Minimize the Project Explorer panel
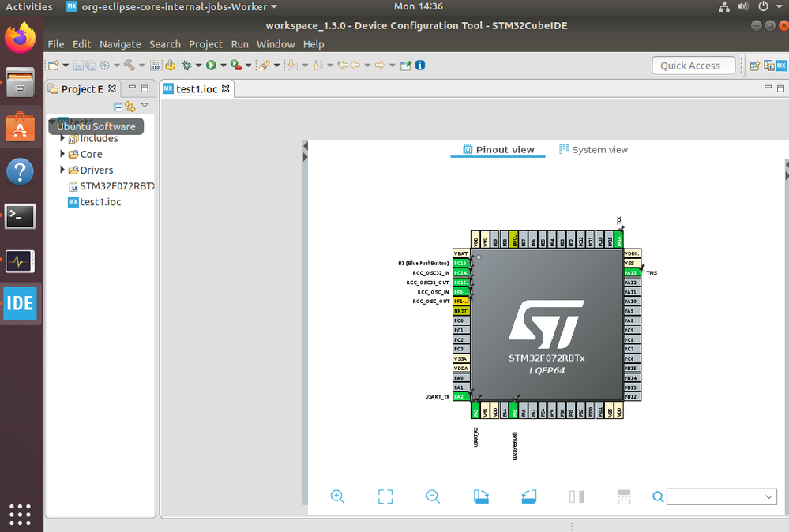 coord(133,88)
